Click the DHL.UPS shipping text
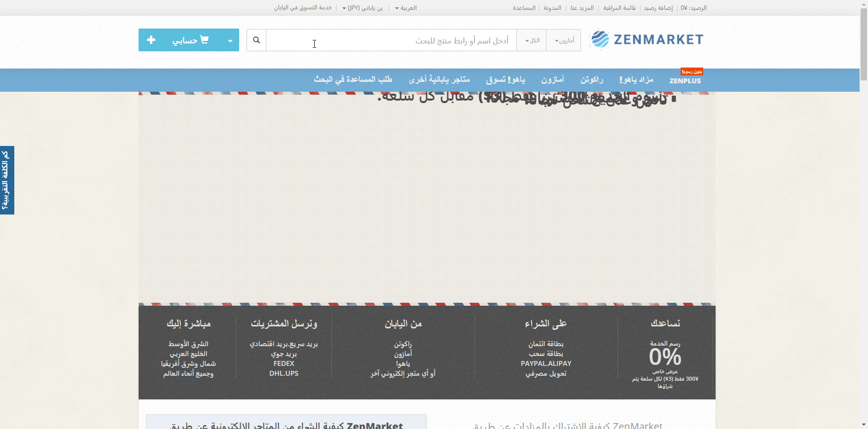 pos(284,373)
